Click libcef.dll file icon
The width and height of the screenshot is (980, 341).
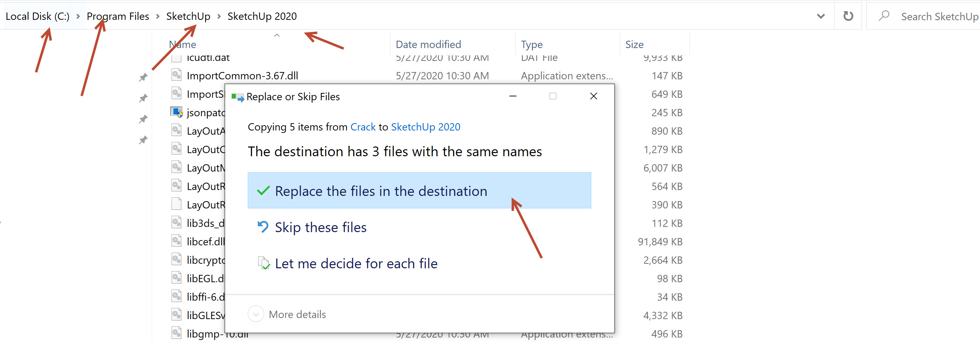(x=176, y=241)
